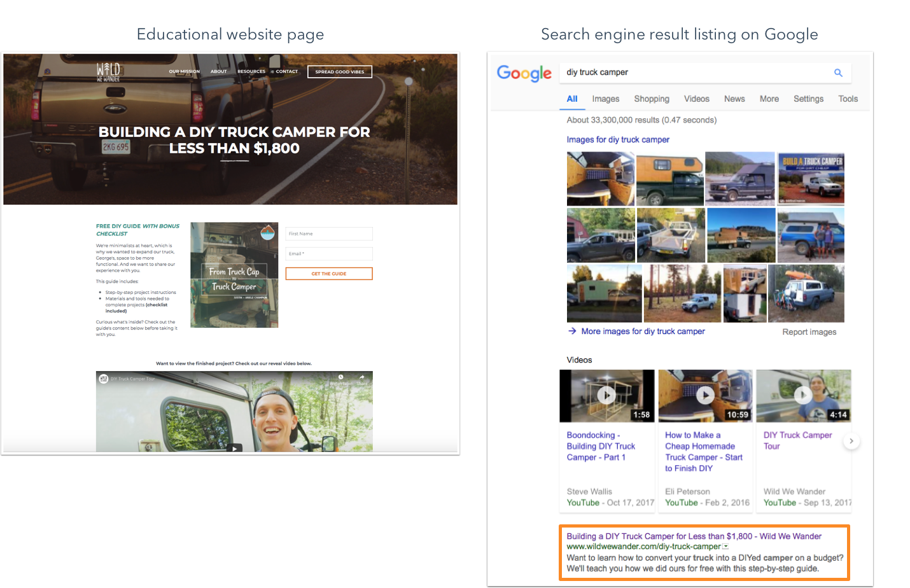This screenshot has width=910, height=588.
Task: Switch to the Images search tab
Action: point(605,99)
